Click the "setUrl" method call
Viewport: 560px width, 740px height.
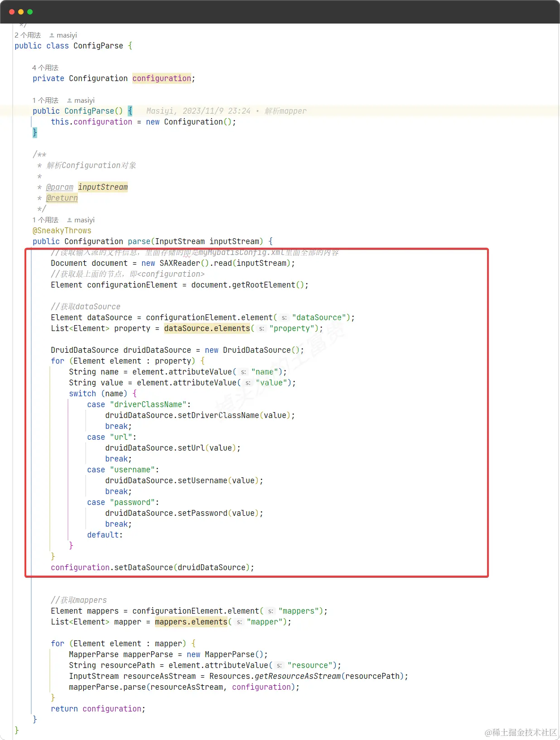(x=191, y=448)
